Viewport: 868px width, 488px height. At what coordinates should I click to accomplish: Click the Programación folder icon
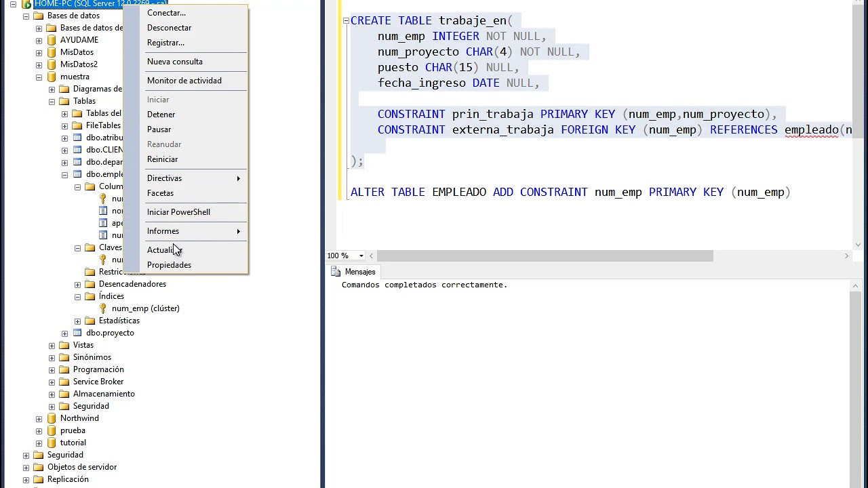point(64,369)
